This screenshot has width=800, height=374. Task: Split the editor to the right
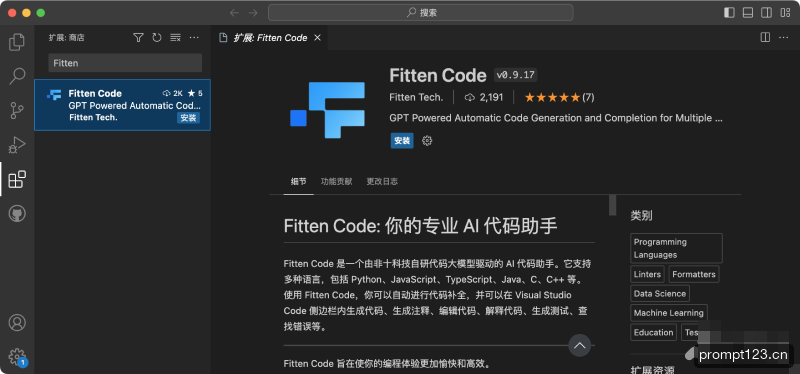click(x=765, y=37)
